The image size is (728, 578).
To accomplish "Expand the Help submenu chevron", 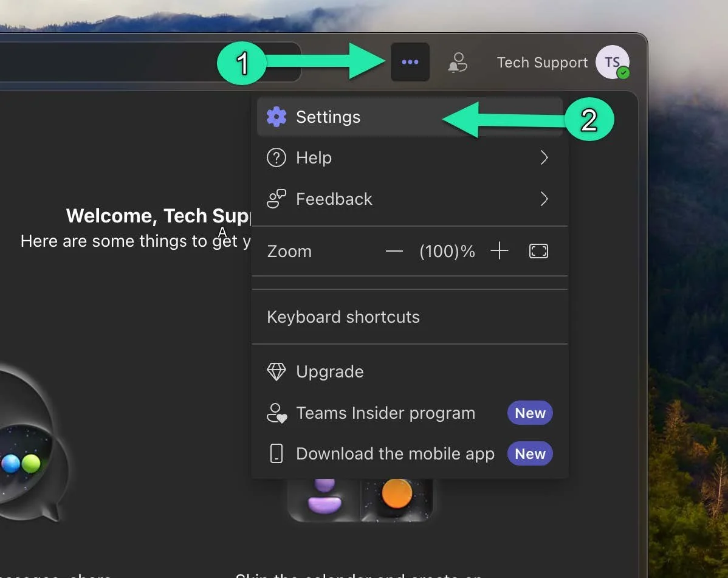I will (544, 158).
